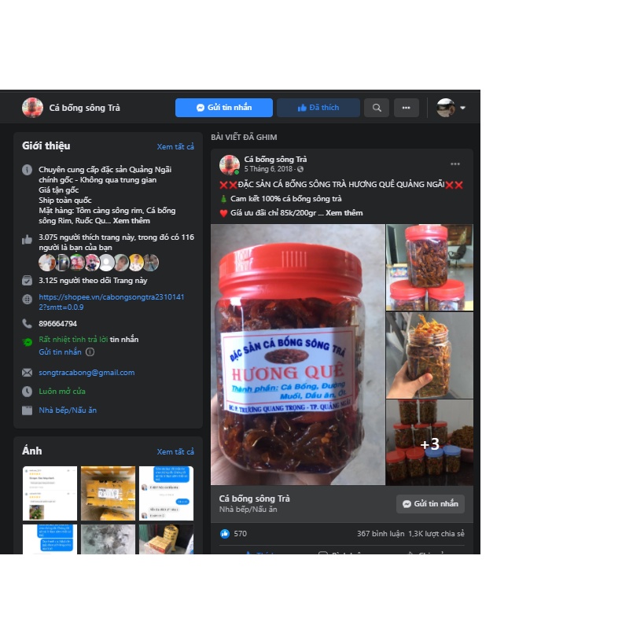Open Xem tất cả link in Ảnh section
Screen dimensions: 644x644
coord(175,452)
